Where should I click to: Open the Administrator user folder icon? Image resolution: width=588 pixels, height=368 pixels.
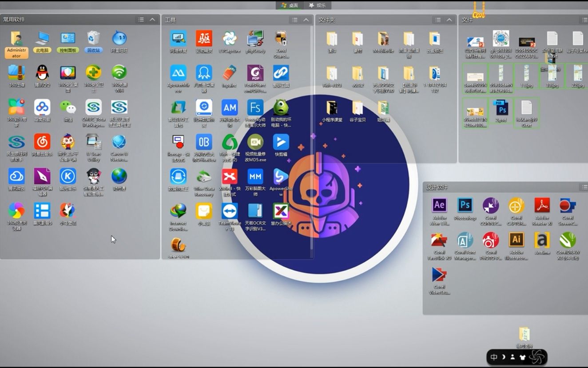(16, 39)
